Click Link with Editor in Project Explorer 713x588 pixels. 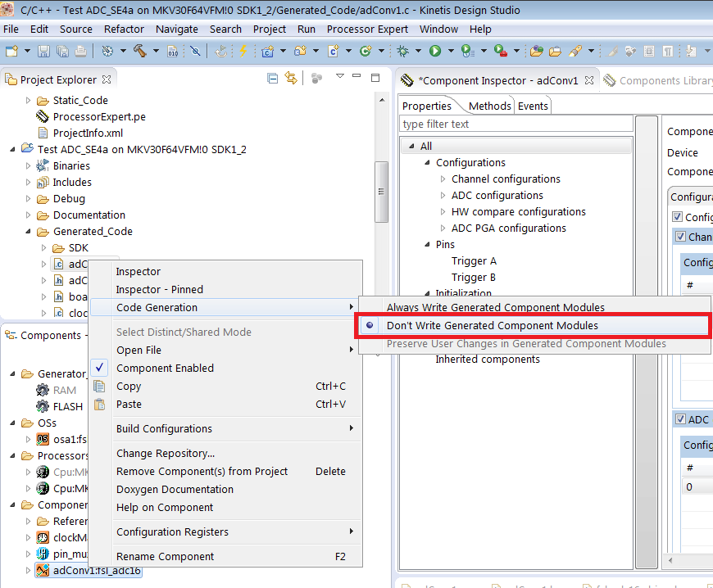pos(291,78)
